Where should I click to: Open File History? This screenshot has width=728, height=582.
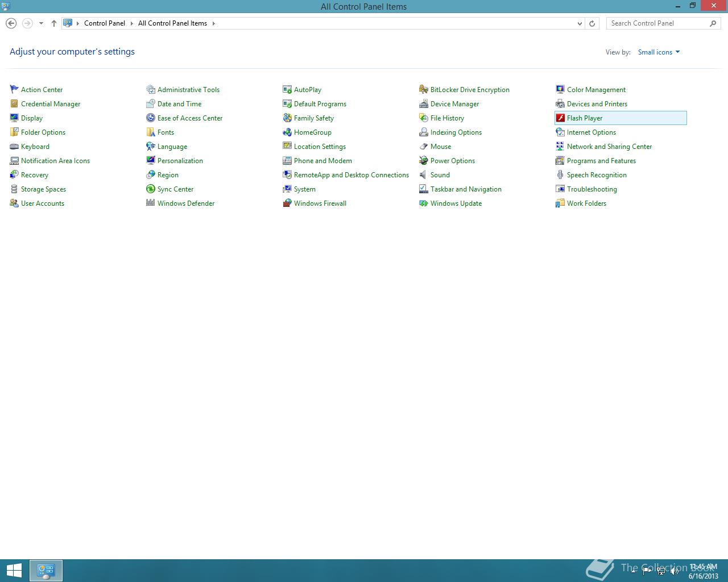447,118
